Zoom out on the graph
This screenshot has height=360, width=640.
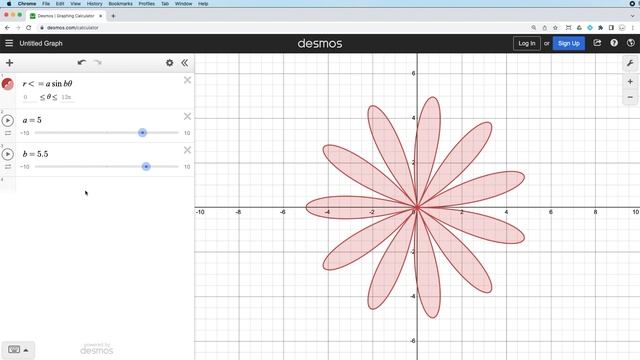(x=630, y=97)
